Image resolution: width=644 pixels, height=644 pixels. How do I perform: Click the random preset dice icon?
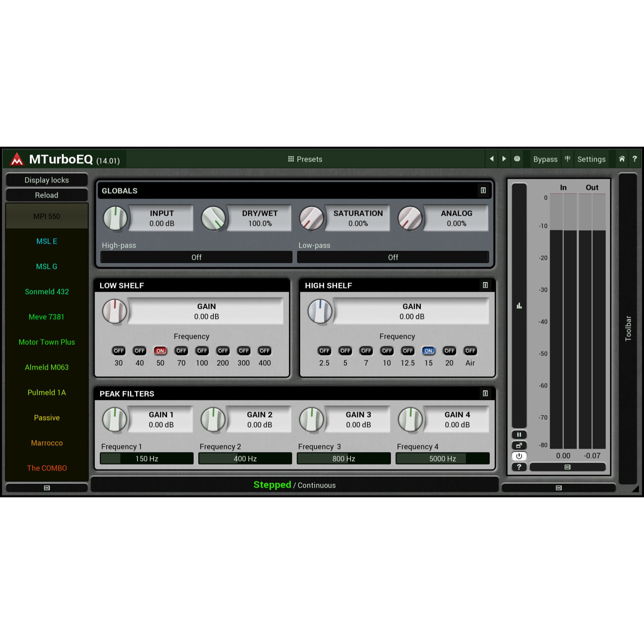pyautogui.click(x=517, y=159)
